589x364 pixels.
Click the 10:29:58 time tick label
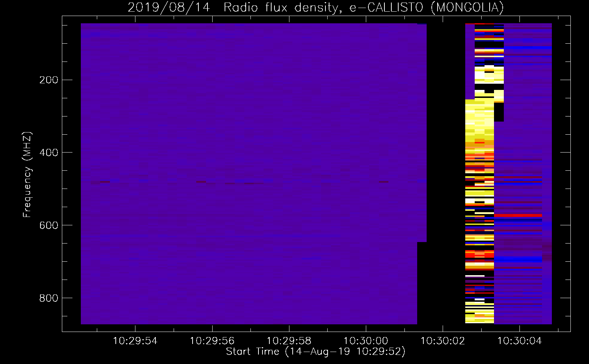pos(289,341)
